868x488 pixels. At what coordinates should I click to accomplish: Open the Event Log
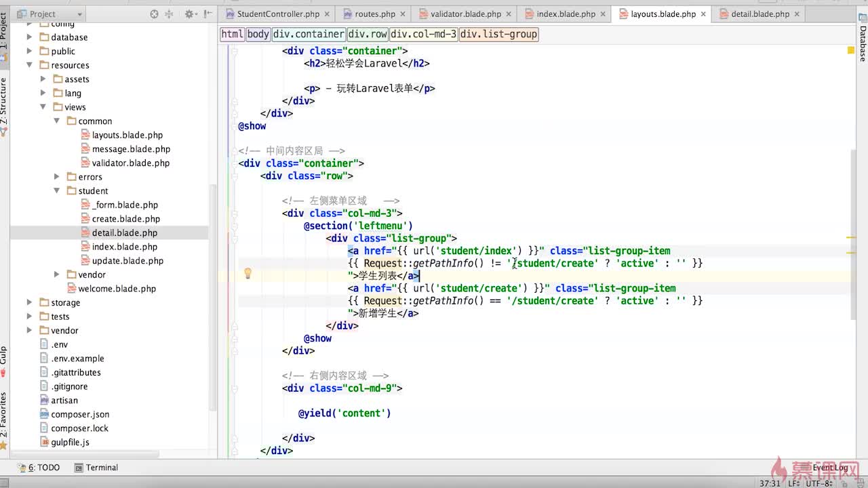[x=829, y=468]
